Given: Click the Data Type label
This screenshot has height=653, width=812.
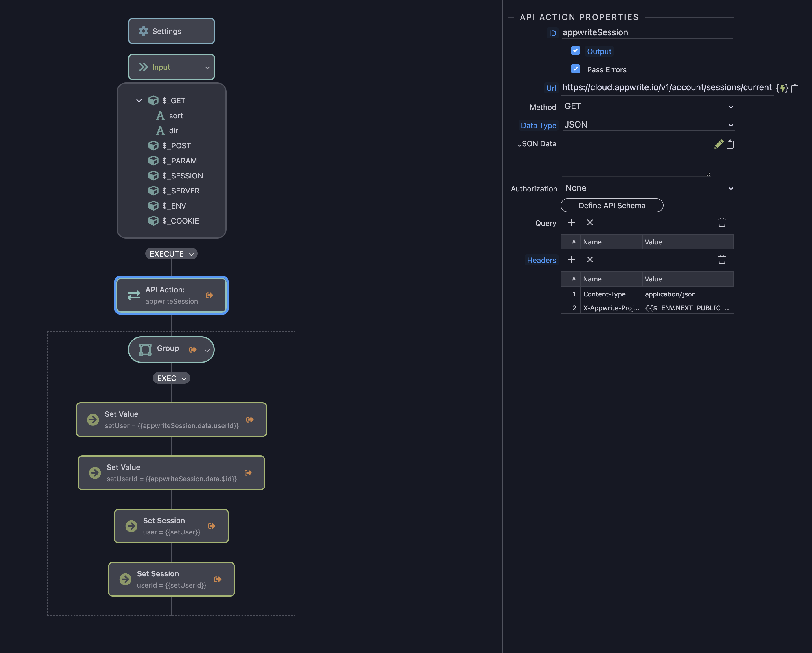Looking at the screenshot, I should point(538,125).
